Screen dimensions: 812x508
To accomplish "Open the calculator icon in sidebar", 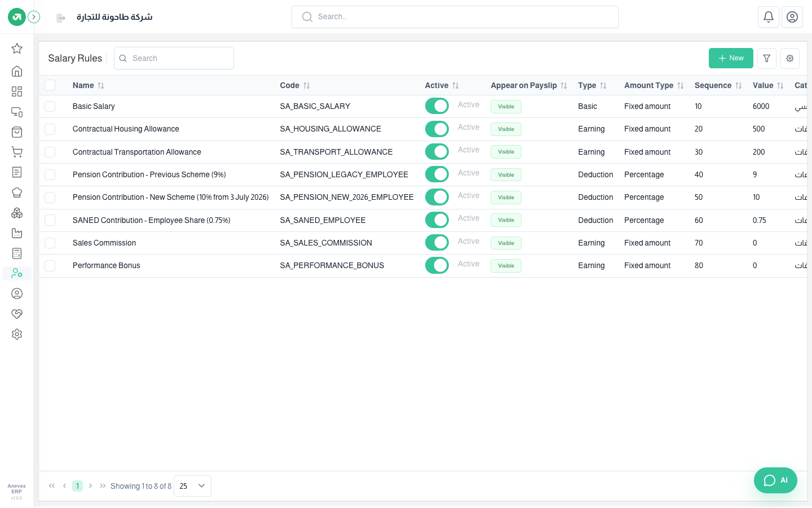I will click(17, 253).
